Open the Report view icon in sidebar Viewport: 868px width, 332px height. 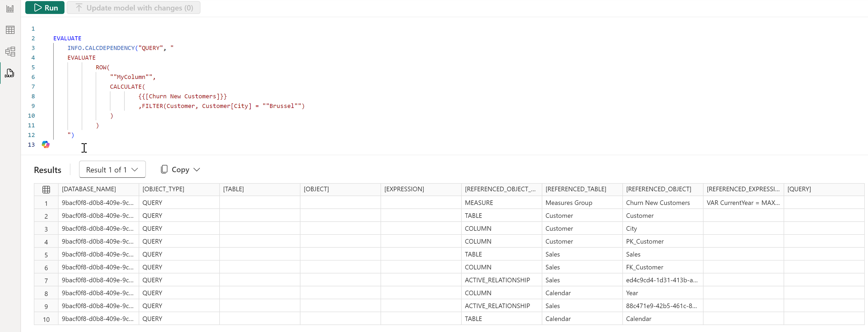click(x=10, y=9)
